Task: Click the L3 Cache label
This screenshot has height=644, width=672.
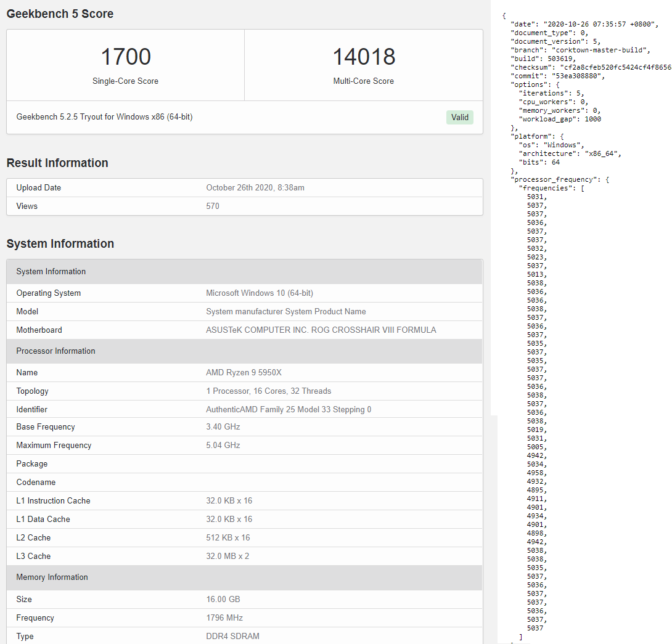Action: [33, 556]
